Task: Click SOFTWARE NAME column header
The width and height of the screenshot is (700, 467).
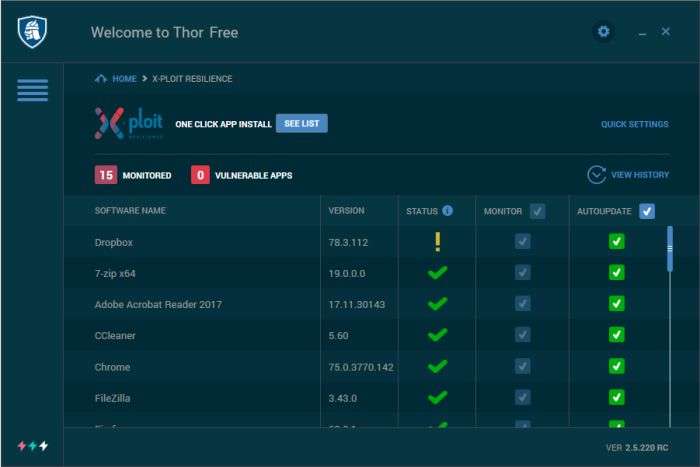Action: [130, 211]
